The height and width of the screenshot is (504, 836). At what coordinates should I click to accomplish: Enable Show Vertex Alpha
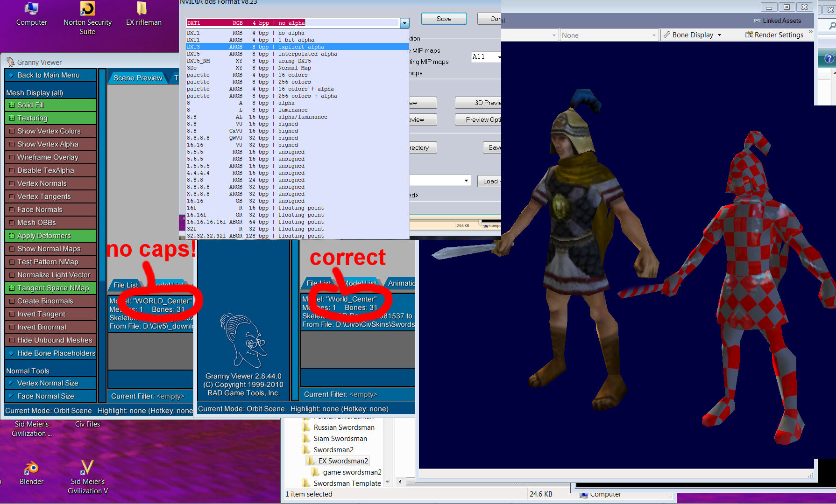[50, 144]
